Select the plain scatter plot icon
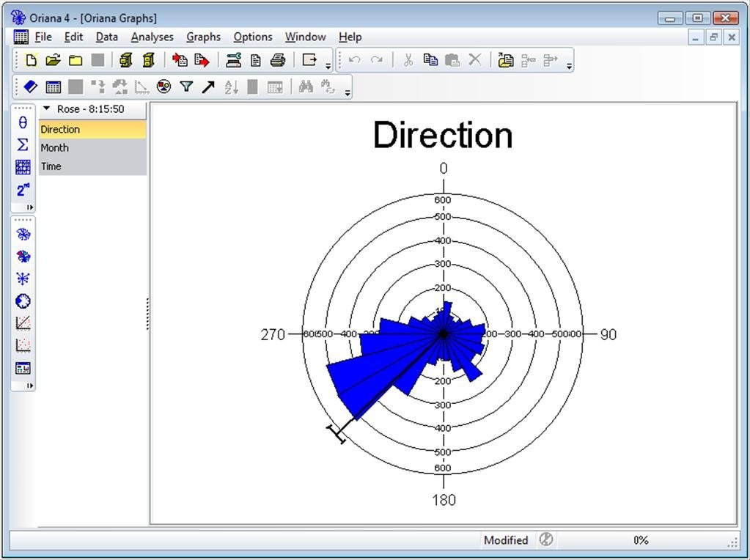The image size is (750, 560). [x=23, y=345]
